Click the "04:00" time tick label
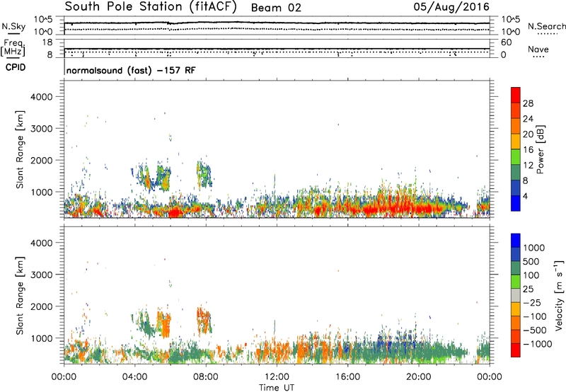This screenshot has width=566, height=392. (134, 377)
